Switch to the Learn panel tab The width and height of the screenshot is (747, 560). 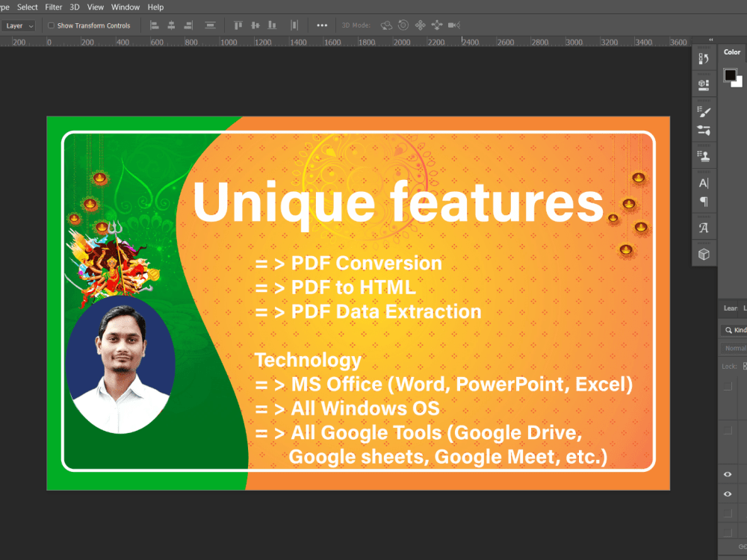730,308
